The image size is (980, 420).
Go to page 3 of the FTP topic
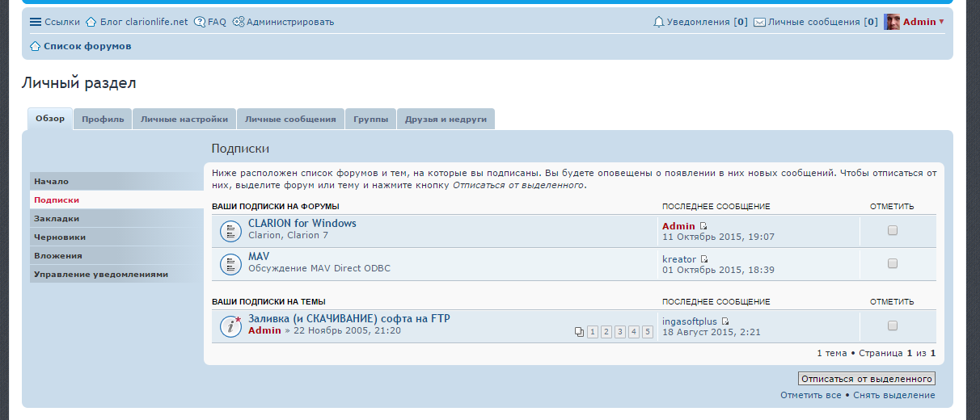point(620,332)
